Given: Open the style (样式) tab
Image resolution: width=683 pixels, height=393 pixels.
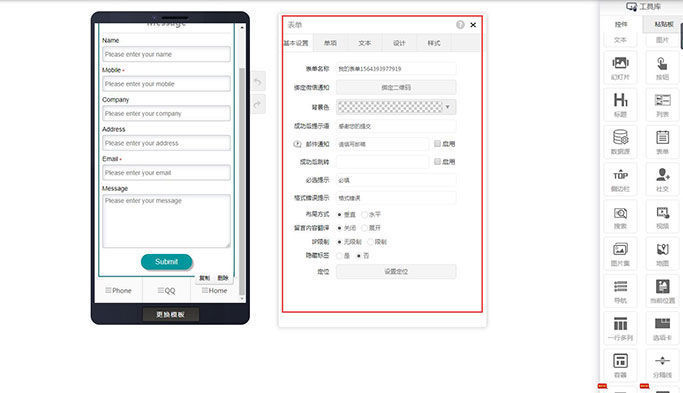Looking at the screenshot, I should (433, 43).
